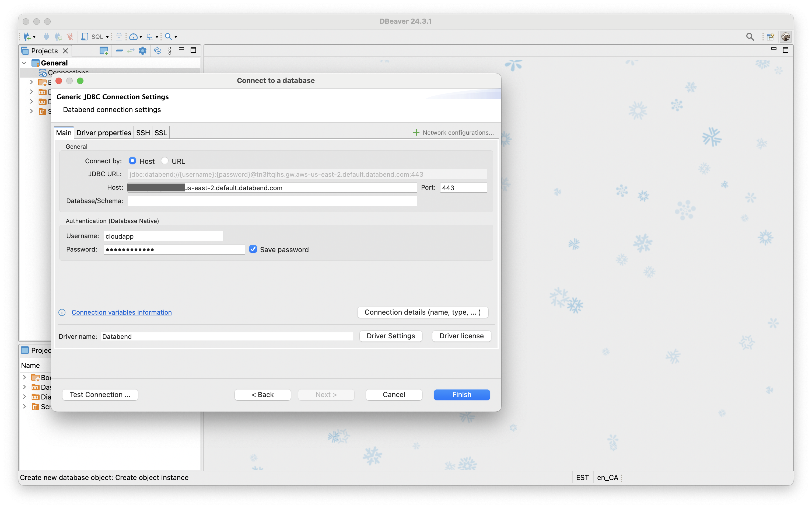Select the URL radio button
812x508 pixels.
click(164, 161)
